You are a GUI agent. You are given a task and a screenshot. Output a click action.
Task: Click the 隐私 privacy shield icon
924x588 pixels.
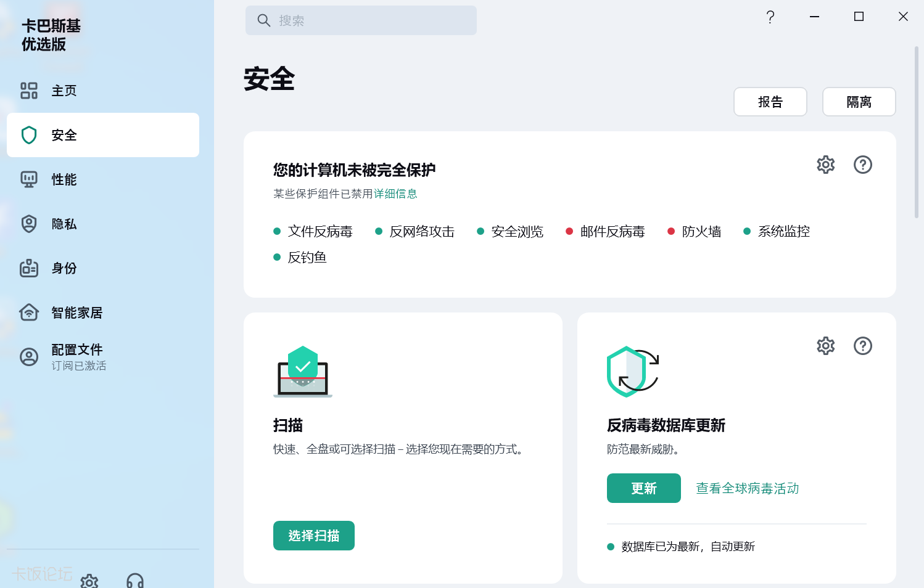[29, 224]
